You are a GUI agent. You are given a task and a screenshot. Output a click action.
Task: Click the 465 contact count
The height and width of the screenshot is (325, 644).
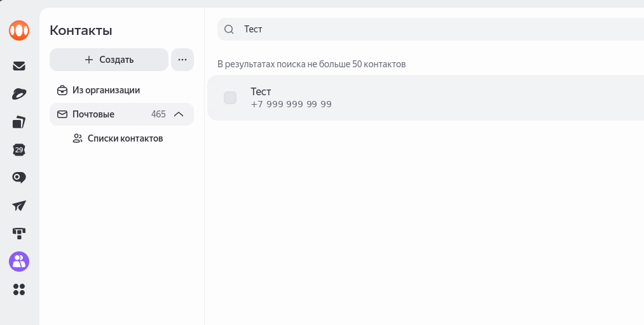158,114
